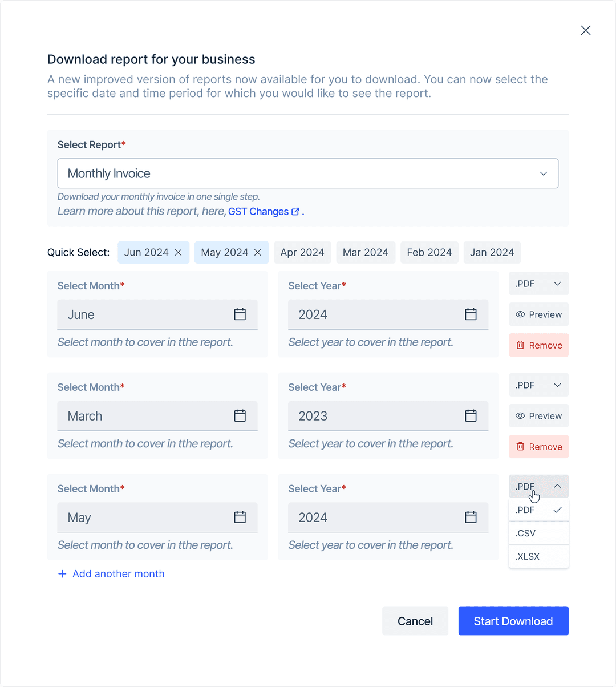616x687 pixels.
Task: Remove the May 2024 quick select chip
Action: click(x=258, y=253)
